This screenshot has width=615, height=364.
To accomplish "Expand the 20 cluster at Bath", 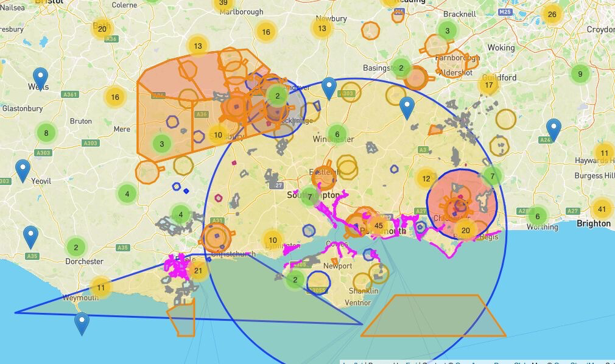I will pos(102,29).
